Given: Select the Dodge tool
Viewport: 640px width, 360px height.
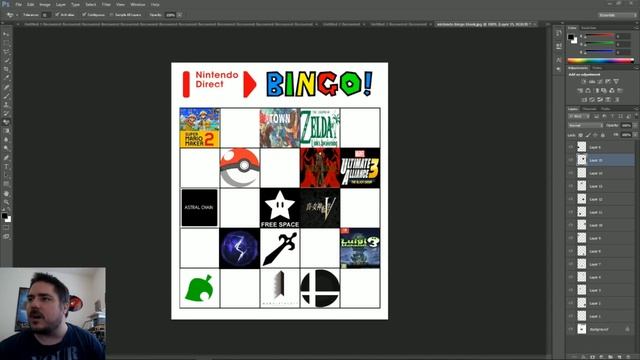Looking at the screenshot, I should click(6, 149).
